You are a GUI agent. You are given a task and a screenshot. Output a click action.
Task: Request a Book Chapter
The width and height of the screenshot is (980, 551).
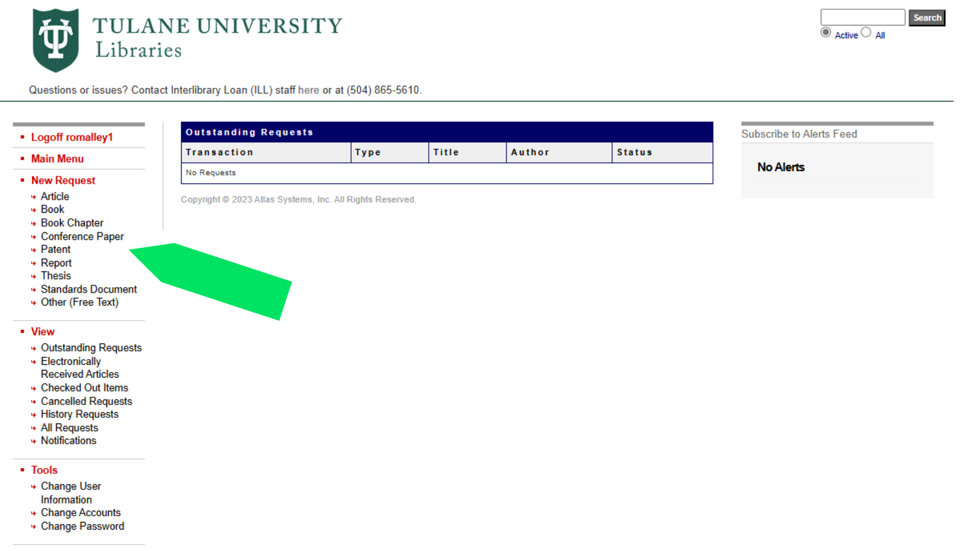pyautogui.click(x=72, y=222)
